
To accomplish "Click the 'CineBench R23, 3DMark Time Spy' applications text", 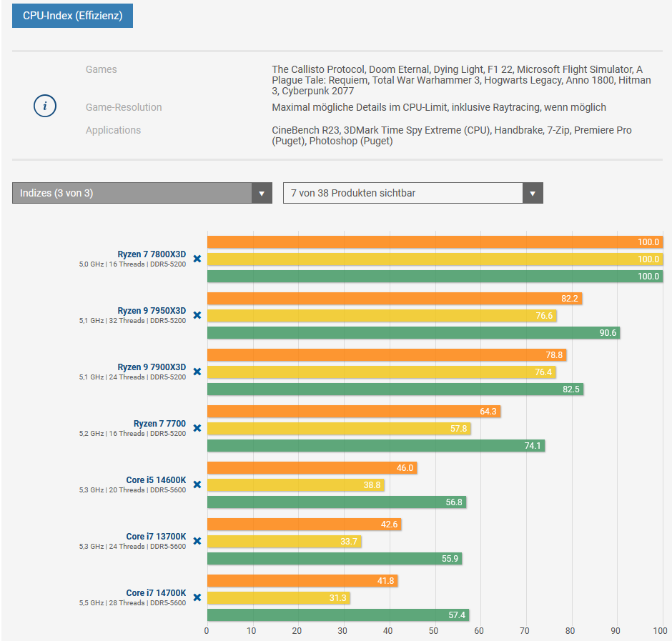I will click(452, 135).
